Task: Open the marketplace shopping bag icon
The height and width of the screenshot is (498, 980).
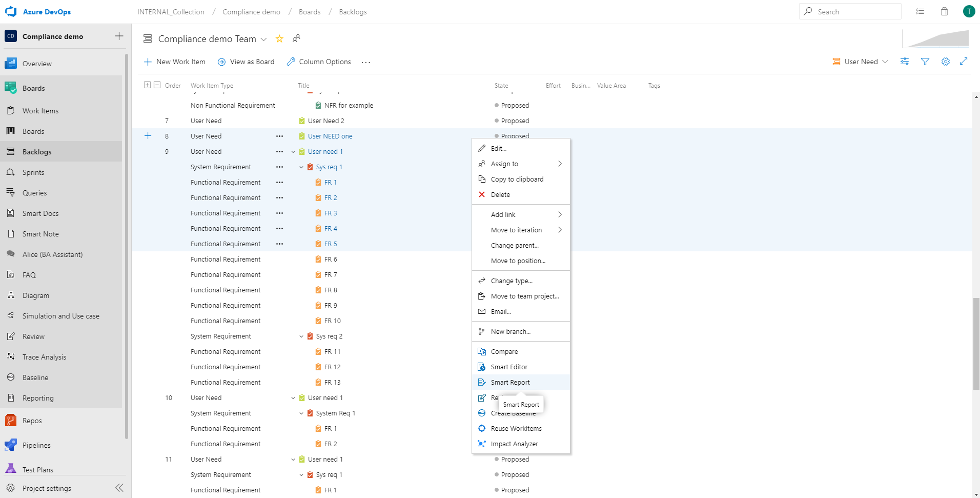Action: click(944, 12)
